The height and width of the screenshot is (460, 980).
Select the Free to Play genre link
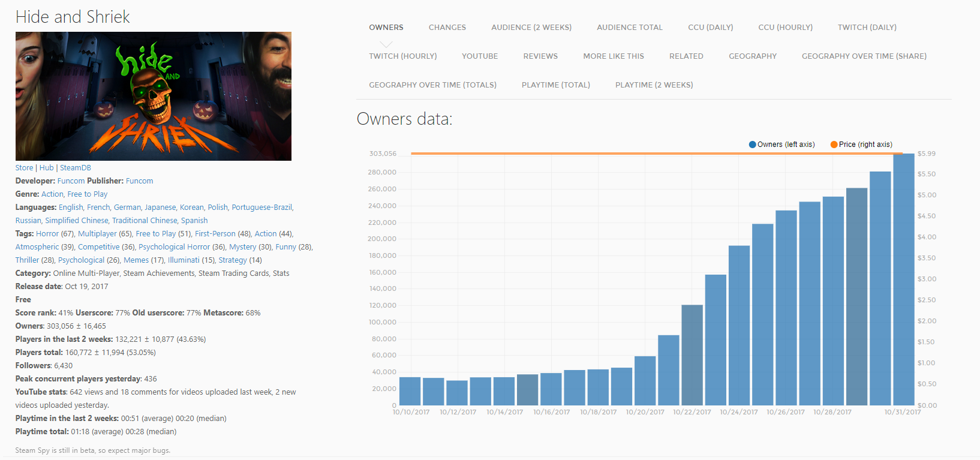click(x=88, y=194)
